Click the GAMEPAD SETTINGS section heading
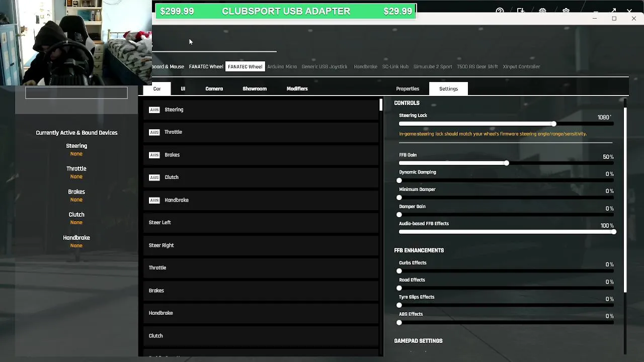The width and height of the screenshot is (644, 362). 418,341
